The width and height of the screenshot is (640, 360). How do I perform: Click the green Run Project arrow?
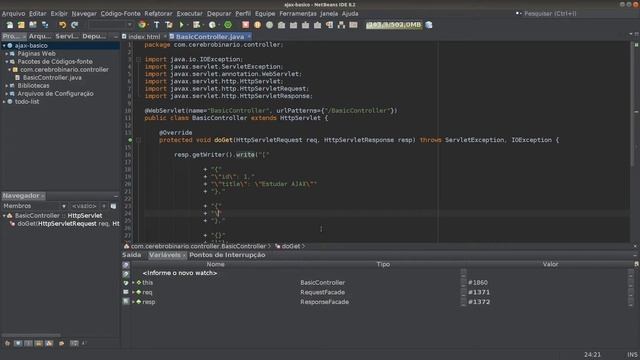tap(182, 25)
